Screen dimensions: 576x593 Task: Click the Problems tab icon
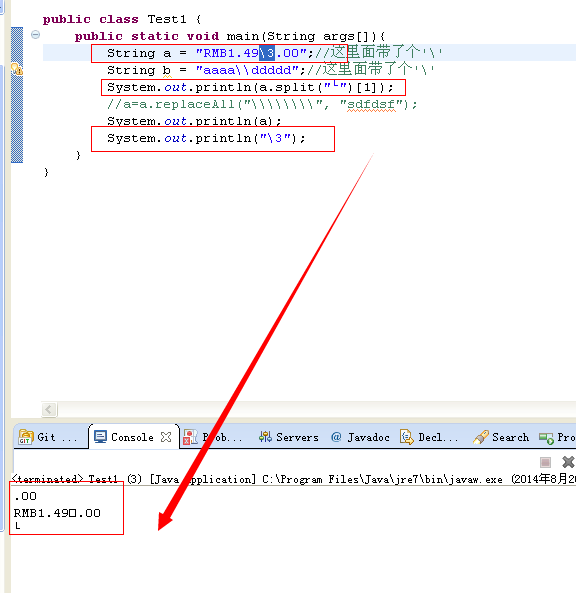[190, 437]
